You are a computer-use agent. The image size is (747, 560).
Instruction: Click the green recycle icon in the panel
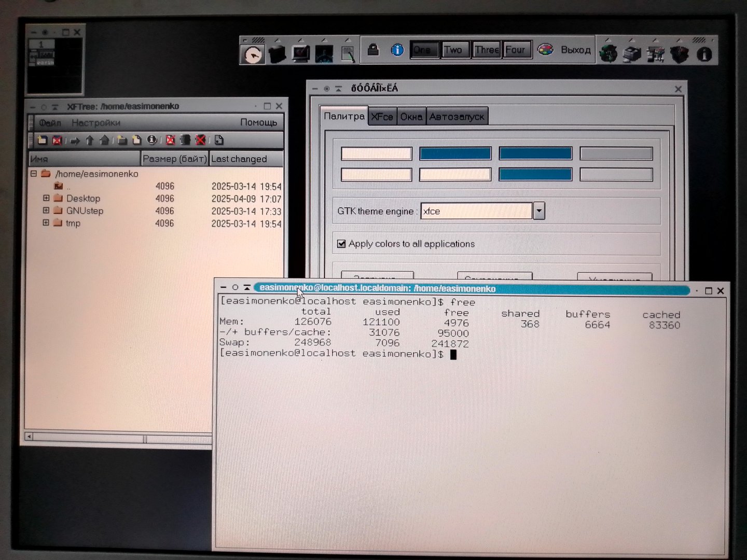pos(608,54)
